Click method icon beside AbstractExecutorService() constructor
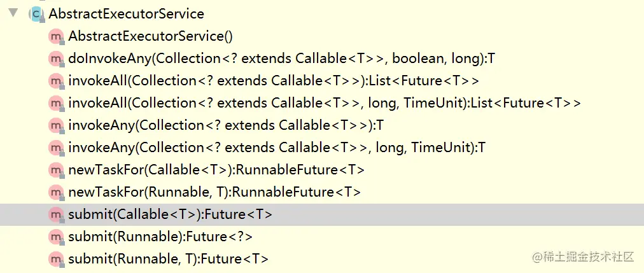This screenshot has width=644, height=273. point(56,36)
